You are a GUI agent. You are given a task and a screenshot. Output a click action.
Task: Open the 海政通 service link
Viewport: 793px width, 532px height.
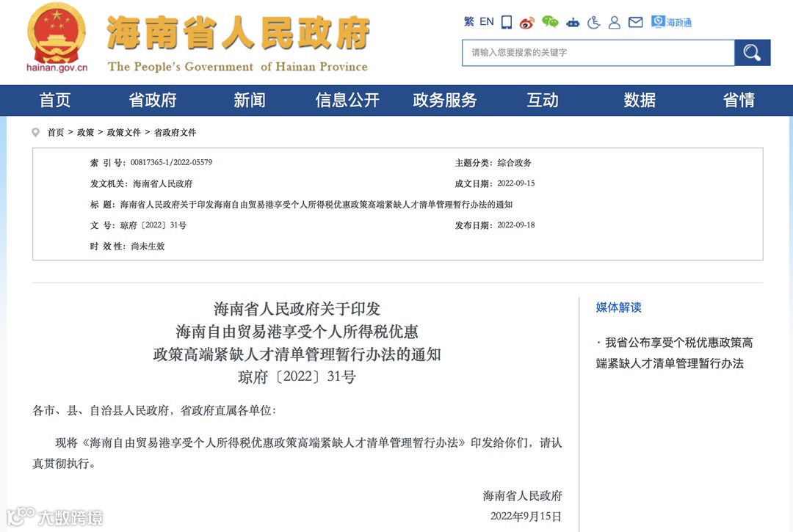[x=672, y=22]
